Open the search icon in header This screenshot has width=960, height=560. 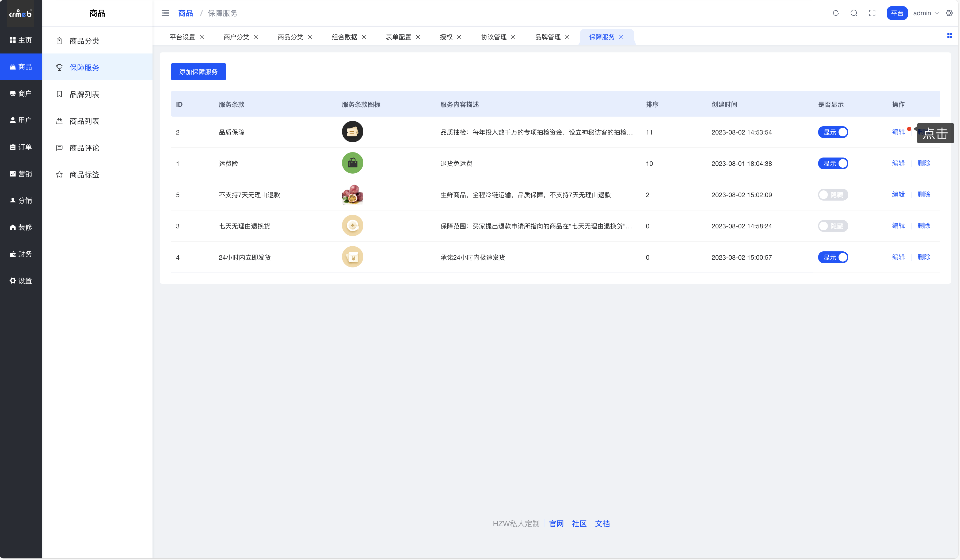point(854,13)
